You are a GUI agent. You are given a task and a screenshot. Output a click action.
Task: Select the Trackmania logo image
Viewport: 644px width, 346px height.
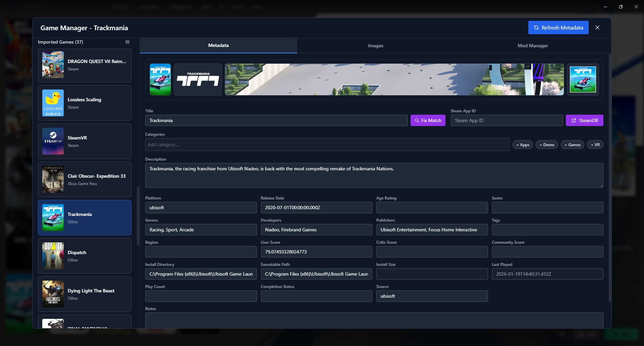pyautogui.click(x=198, y=79)
